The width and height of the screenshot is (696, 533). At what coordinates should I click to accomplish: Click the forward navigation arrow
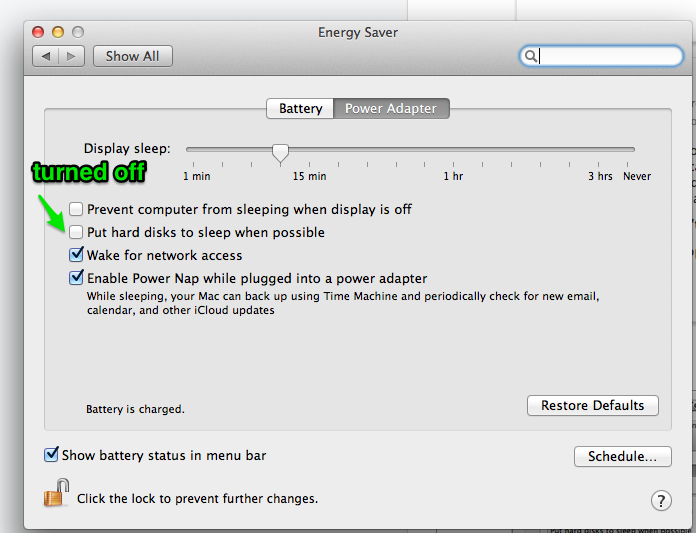pyautogui.click(x=71, y=56)
